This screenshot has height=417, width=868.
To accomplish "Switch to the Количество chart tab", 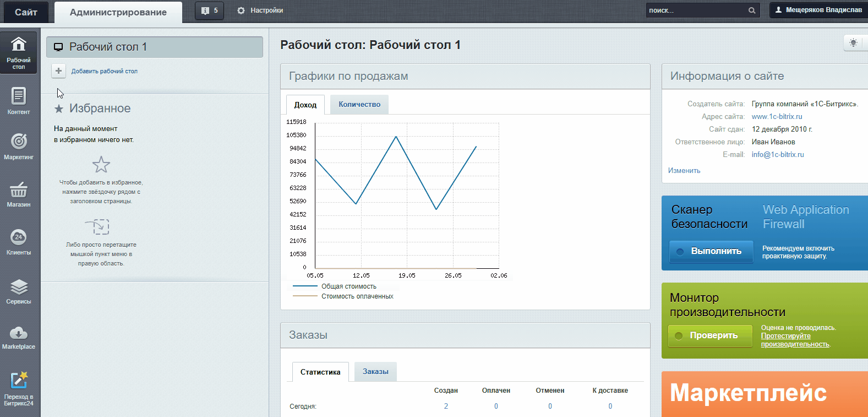I will 359,104.
